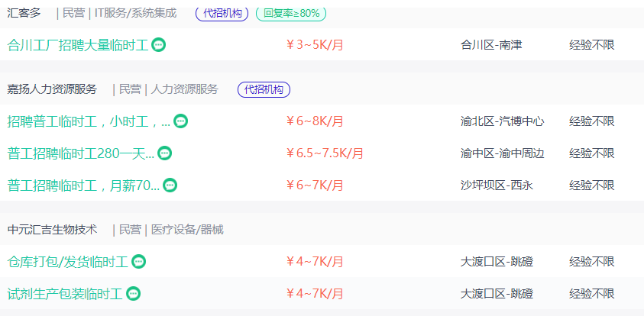Click chat bubble beside 普工招聘临时工280一天
This screenshot has width=644, height=316.
(x=165, y=153)
